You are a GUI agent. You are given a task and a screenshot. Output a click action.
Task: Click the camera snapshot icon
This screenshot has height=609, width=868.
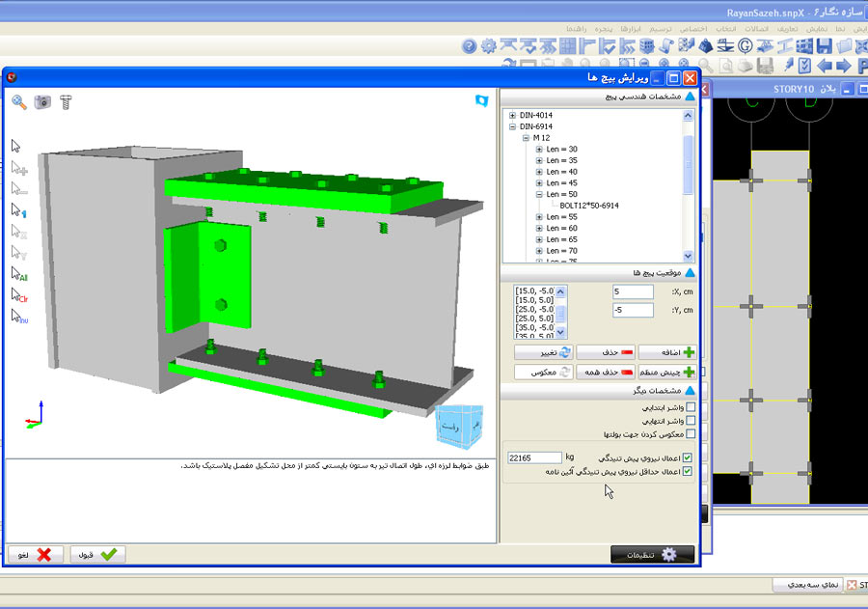[42, 101]
